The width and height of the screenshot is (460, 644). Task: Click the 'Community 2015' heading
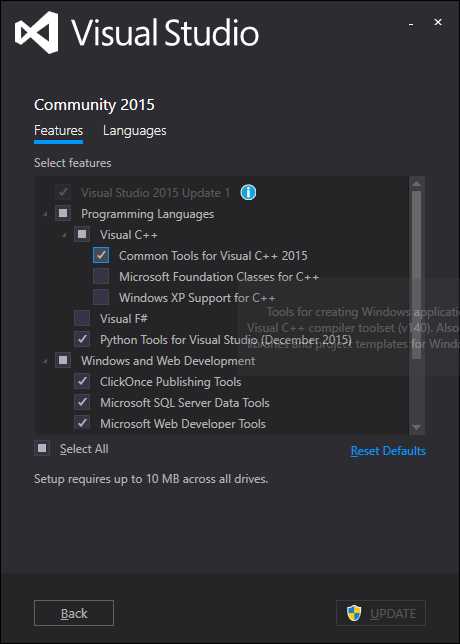click(94, 105)
